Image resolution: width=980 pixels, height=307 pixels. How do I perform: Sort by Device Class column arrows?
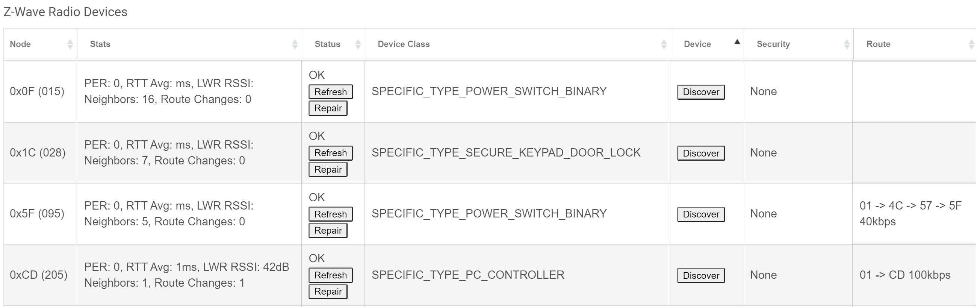coord(664,44)
